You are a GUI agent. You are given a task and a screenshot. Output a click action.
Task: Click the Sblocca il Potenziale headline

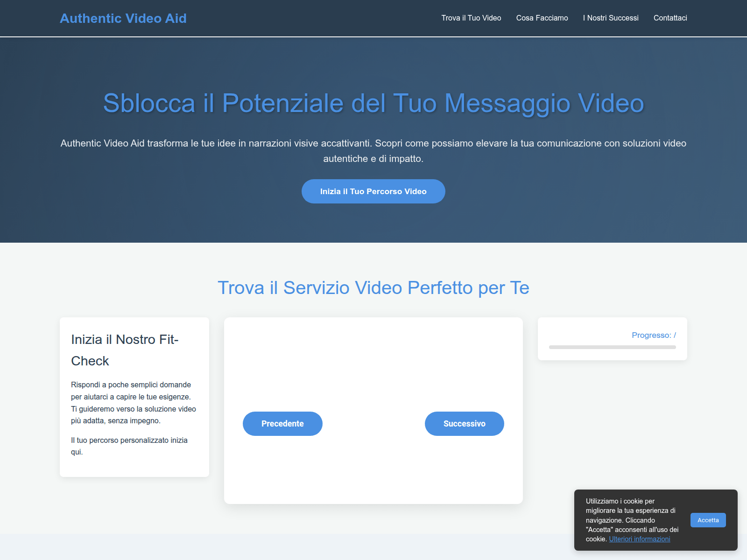[373, 103]
